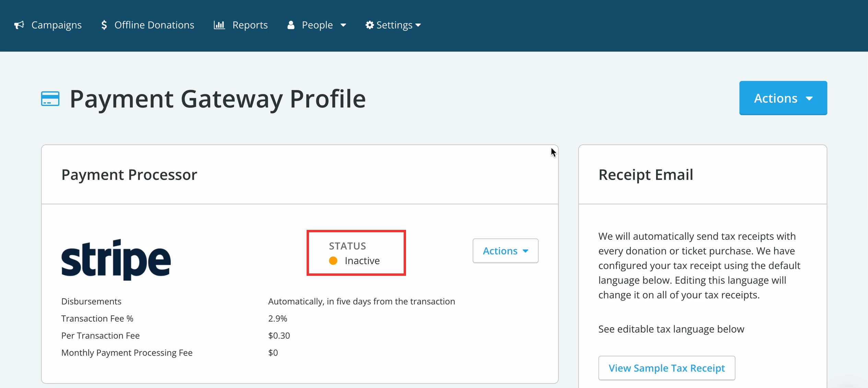
Task: Click the megaphone Campaigns icon
Action: tap(19, 25)
